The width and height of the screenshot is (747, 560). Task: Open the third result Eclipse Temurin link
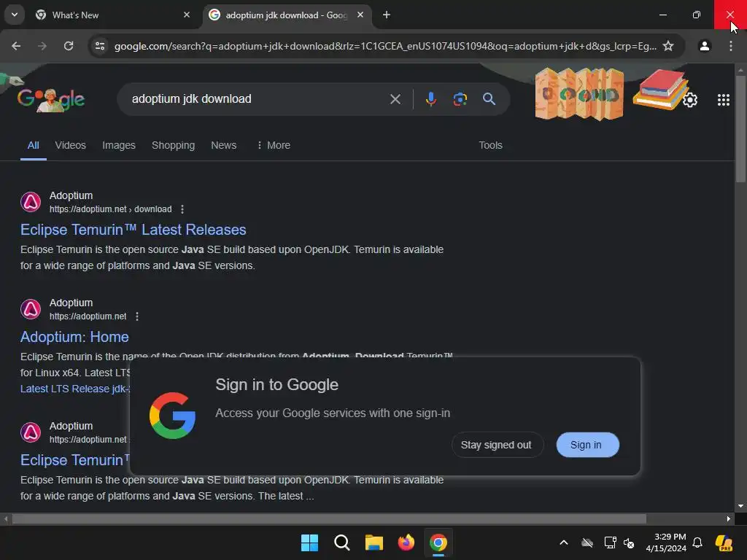pos(75,460)
